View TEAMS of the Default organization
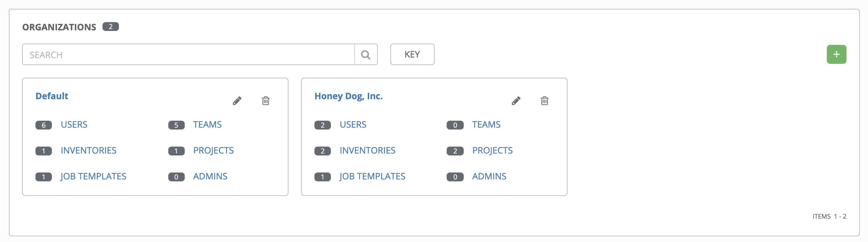868x242 pixels. [207, 125]
